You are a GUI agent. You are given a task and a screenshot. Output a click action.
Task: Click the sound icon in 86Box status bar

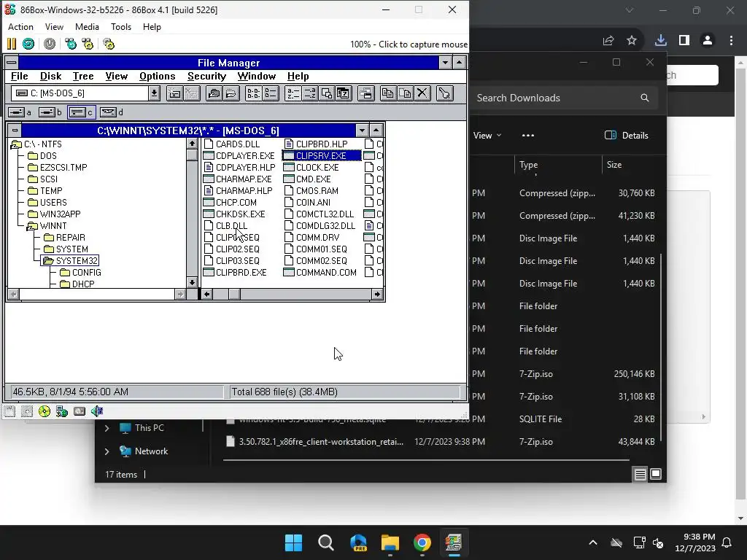(97, 411)
